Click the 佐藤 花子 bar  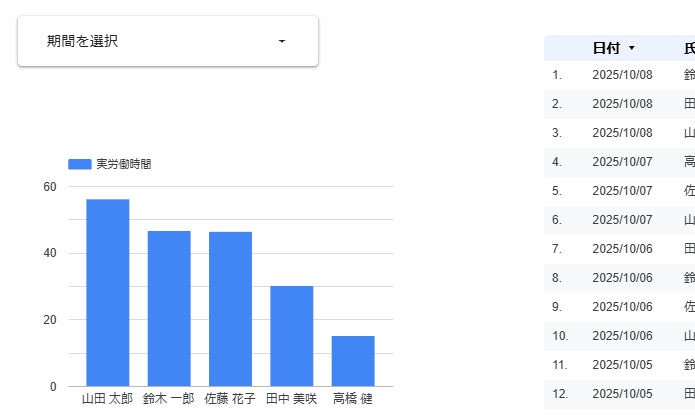click(230, 308)
